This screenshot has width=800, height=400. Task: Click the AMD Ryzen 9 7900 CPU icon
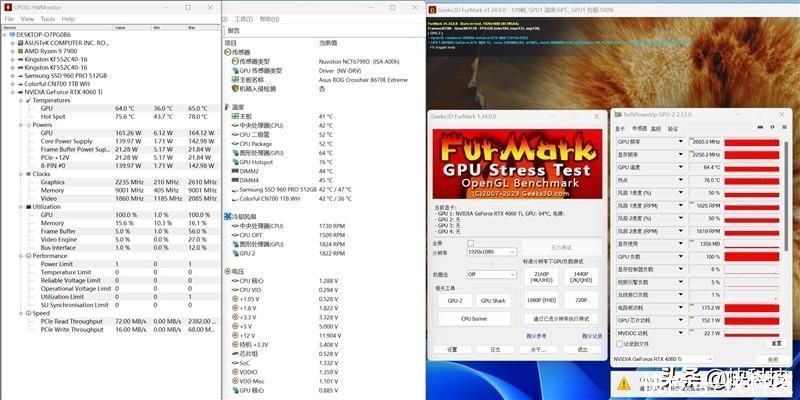click(x=20, y=51)
